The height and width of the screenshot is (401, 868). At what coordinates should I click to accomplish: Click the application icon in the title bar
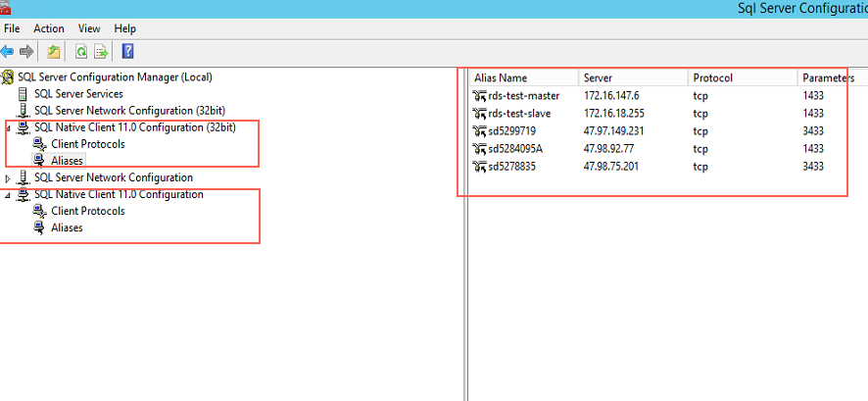6,6
